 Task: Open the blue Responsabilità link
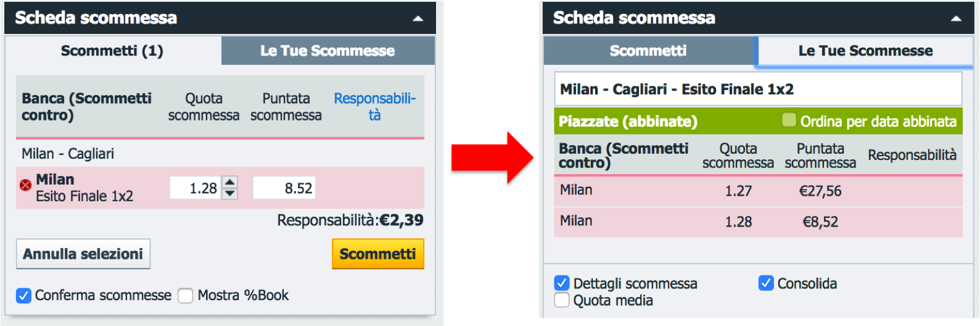(374, 107)
